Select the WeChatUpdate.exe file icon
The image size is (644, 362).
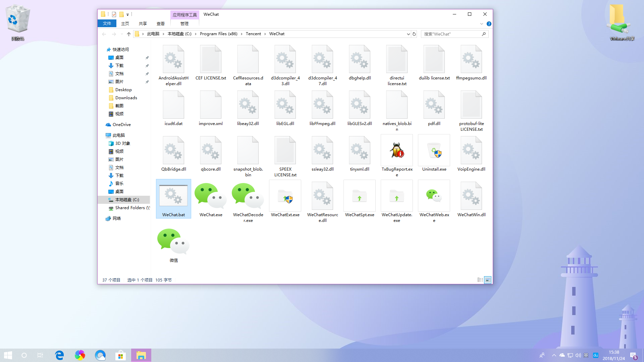pos(397,196)
